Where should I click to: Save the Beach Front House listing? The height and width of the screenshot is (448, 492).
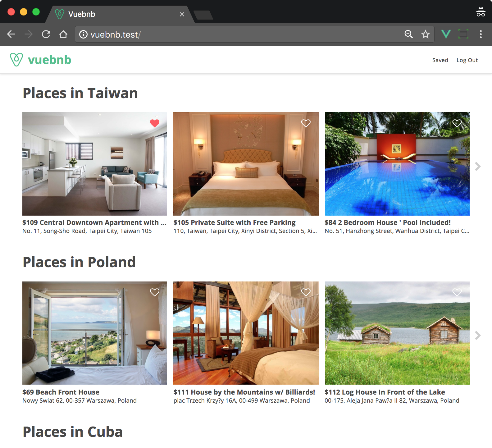click(x=155, y=292)
